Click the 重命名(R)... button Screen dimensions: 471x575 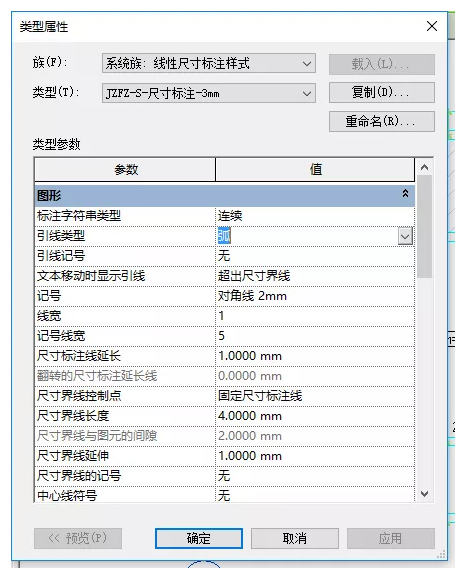(381, 121)
